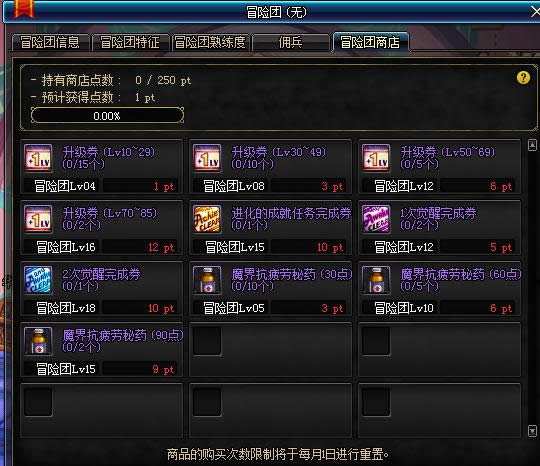
Task: Open the 冒险团特征 tab
Action: tap(130, 42)
